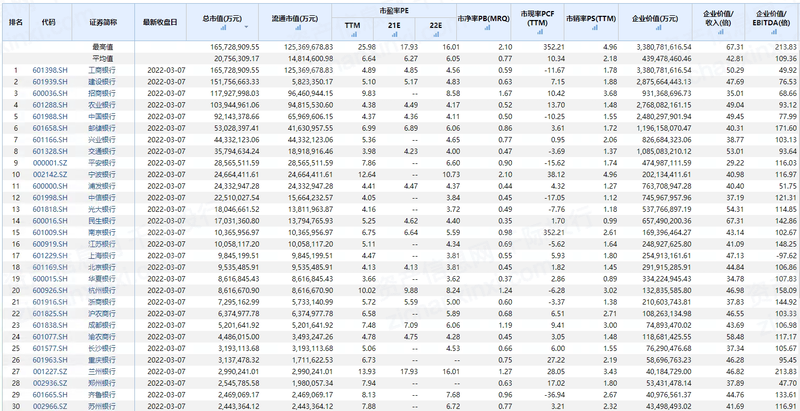Open the 北京银行 security name link
This screenshot has height=411, width=800.
[102, 267]
